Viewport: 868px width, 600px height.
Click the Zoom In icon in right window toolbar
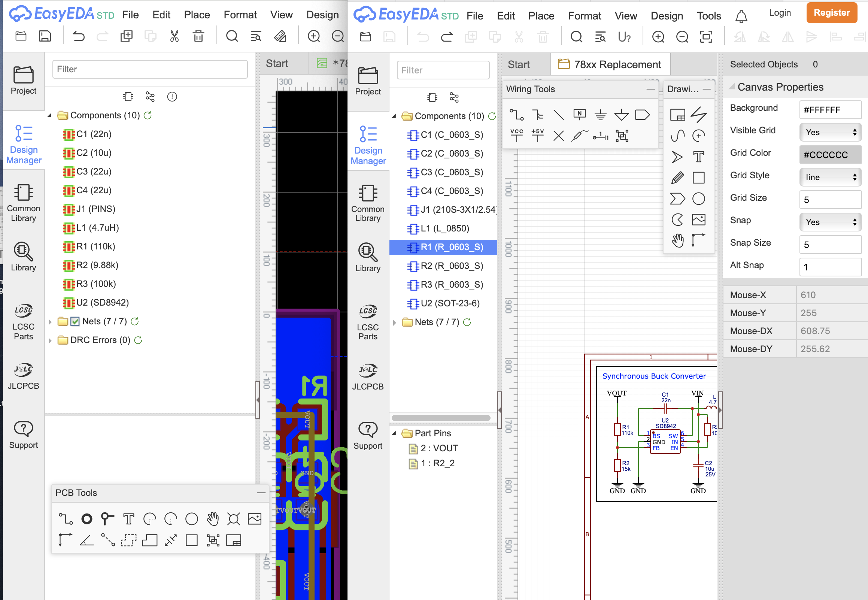point(658,37)
